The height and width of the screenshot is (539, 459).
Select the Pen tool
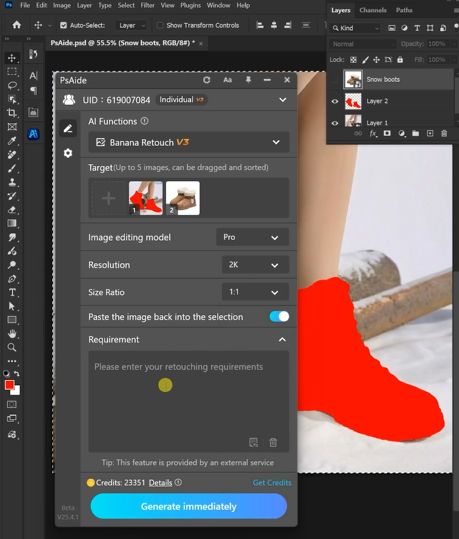pyautogui.click(x=12, y=278)
